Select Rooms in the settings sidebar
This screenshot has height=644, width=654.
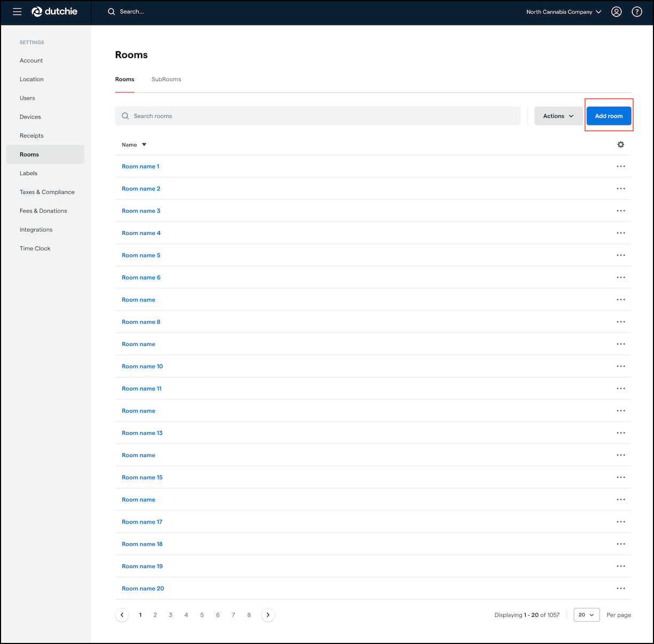point(45,154)
